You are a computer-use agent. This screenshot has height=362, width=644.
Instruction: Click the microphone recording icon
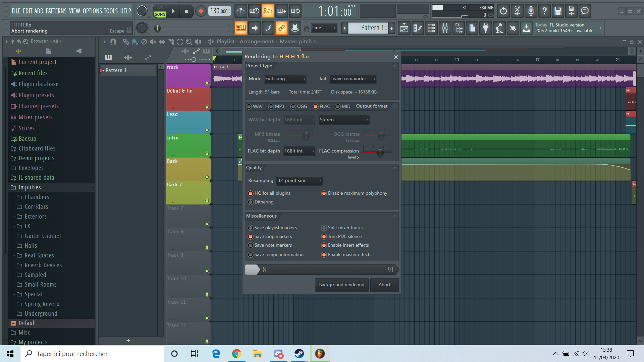click(x=531, y=11)
